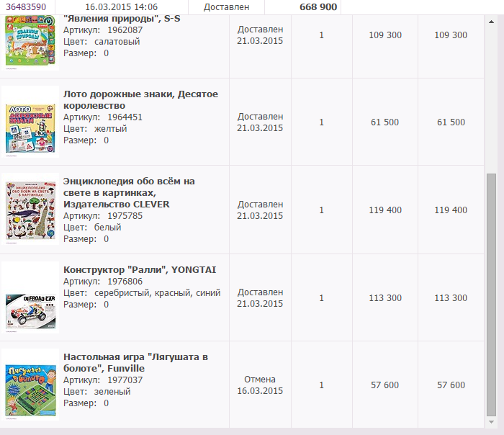Open Лото дорожные знаки, Десятое королевство title
The width and height of the screenshot is (504, 435).
point(141,99)
